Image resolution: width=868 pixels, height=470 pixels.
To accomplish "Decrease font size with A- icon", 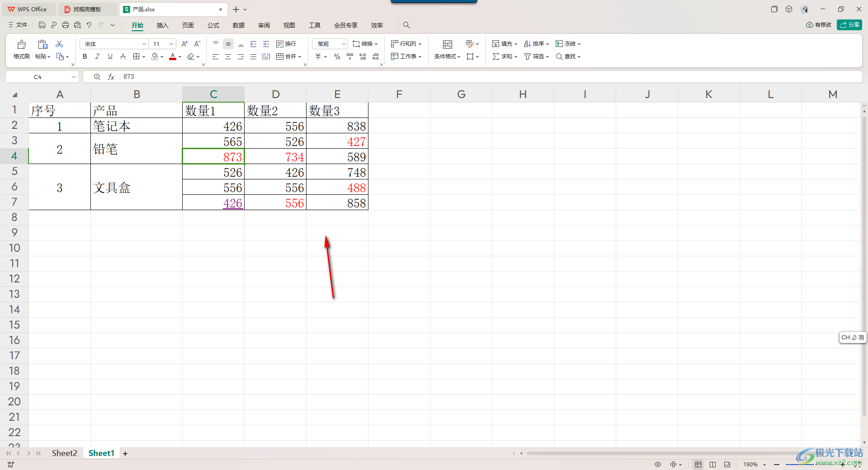I will pyautogui.click(x=197, y=44).
